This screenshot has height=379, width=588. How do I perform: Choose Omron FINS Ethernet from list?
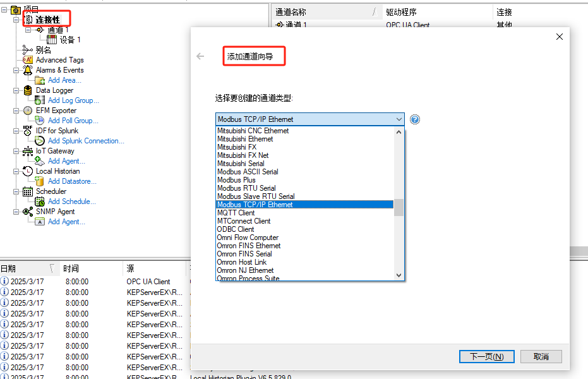coord(305,246)
